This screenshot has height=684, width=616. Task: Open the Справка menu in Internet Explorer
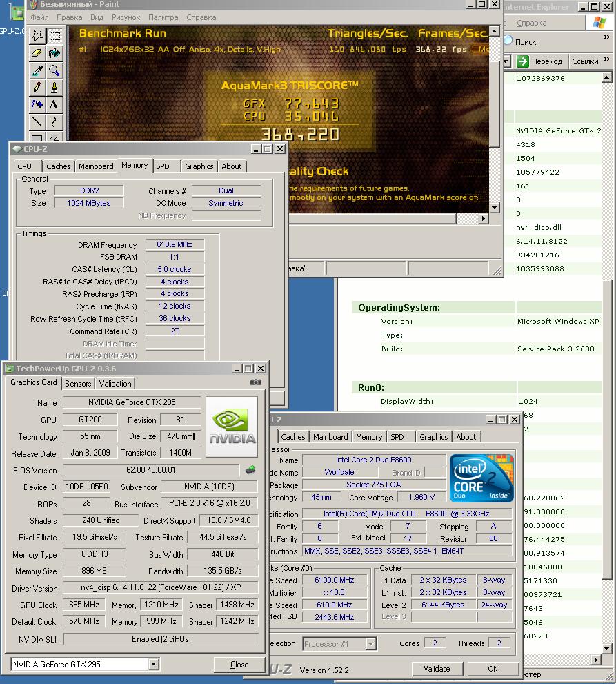click(531, 23)
